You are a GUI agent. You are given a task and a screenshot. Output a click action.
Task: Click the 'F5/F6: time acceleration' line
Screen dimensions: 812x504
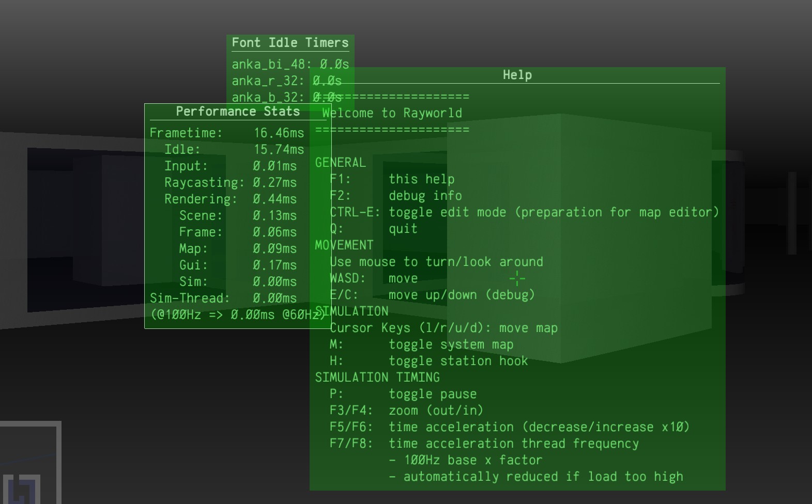click(509, 427)
